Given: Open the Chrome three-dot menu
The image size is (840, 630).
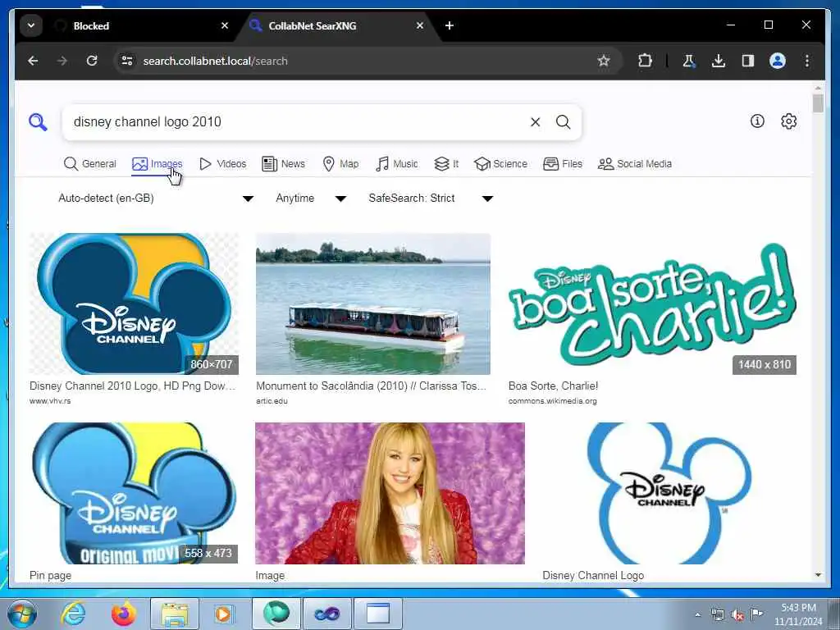Looking at the screenshot, I should (807, 61).
